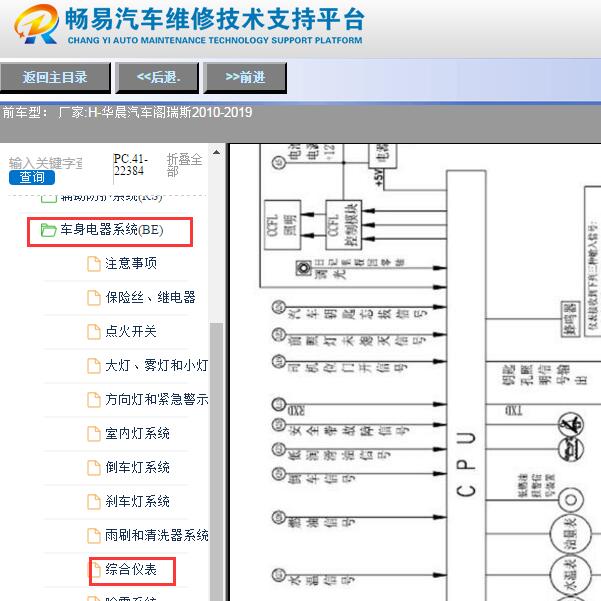This screenshot has width=601, height=601.
Task: Click the page icon beside 倒车灯系统
Action: coord(94,467)
